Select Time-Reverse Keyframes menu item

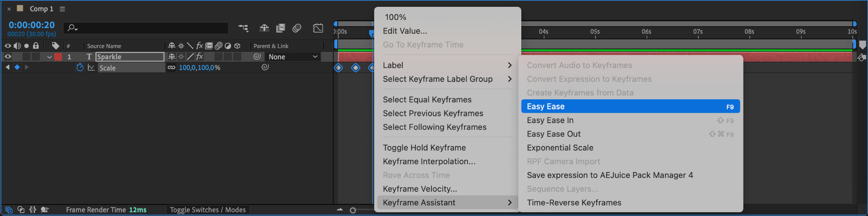pyautogui.click(x=574, y=202)
